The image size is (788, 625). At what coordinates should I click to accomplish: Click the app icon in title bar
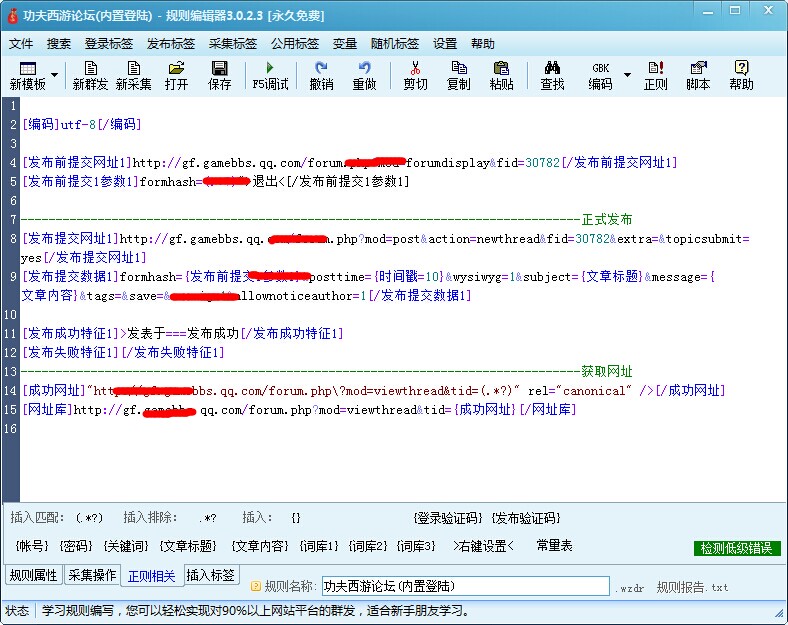[x=12, y=16]
